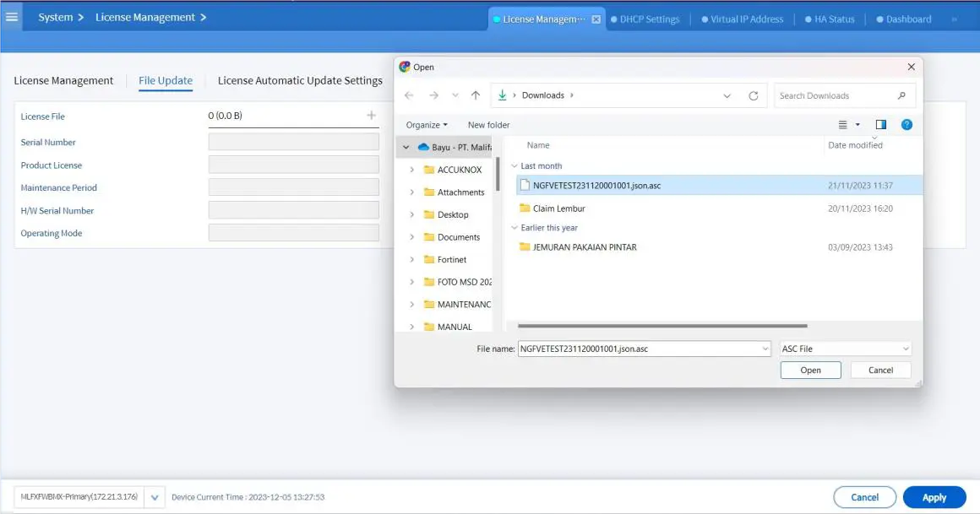
Task: Click the Open button in file dialog
Action: coord(811,371)
